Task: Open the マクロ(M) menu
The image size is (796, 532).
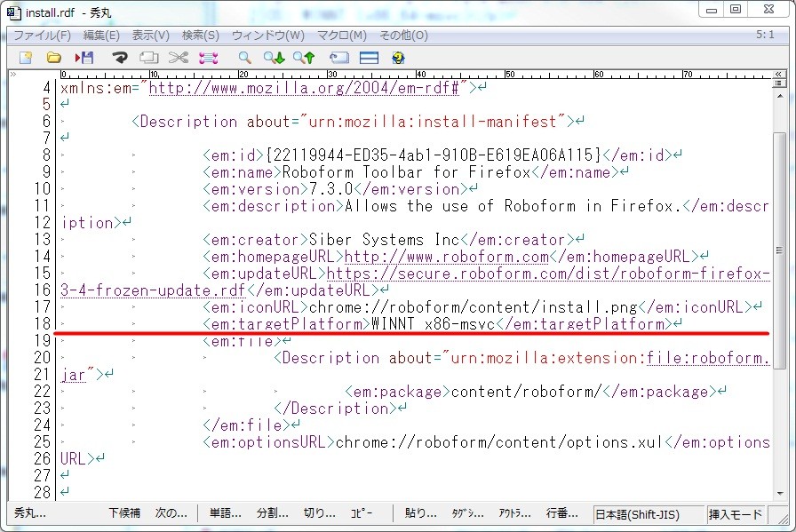Action: click(x=342, y=35)
